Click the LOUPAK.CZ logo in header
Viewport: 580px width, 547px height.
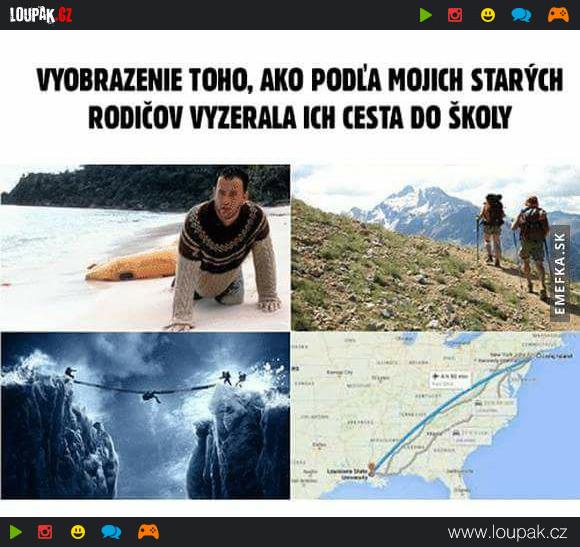point(41,15)
